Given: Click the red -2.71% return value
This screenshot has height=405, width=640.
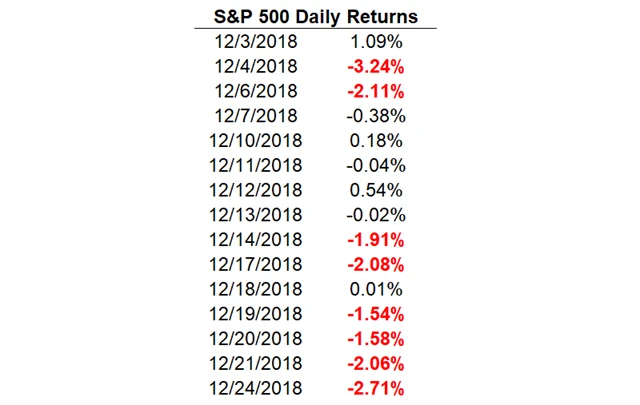Looking at the screenshot, I should [378, 386].
